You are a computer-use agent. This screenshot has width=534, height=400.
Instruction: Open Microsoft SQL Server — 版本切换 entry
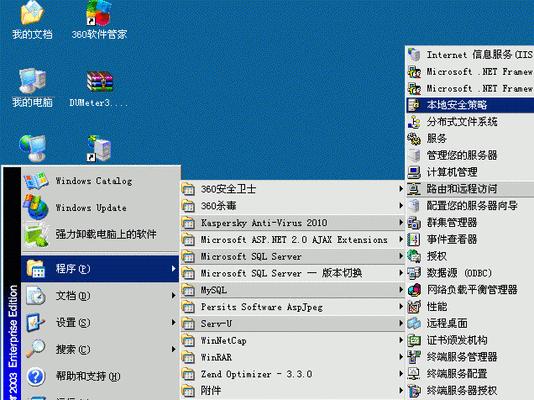(293, 273)
